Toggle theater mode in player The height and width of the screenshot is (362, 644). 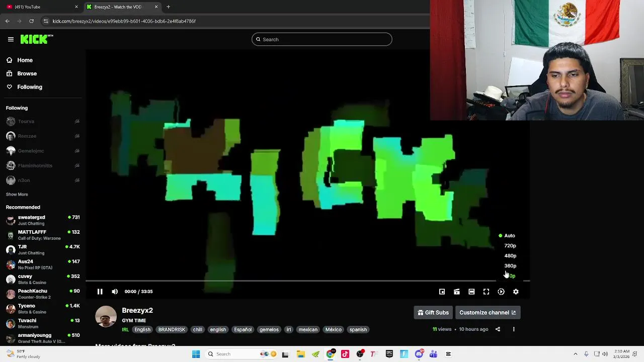point(471,292)
